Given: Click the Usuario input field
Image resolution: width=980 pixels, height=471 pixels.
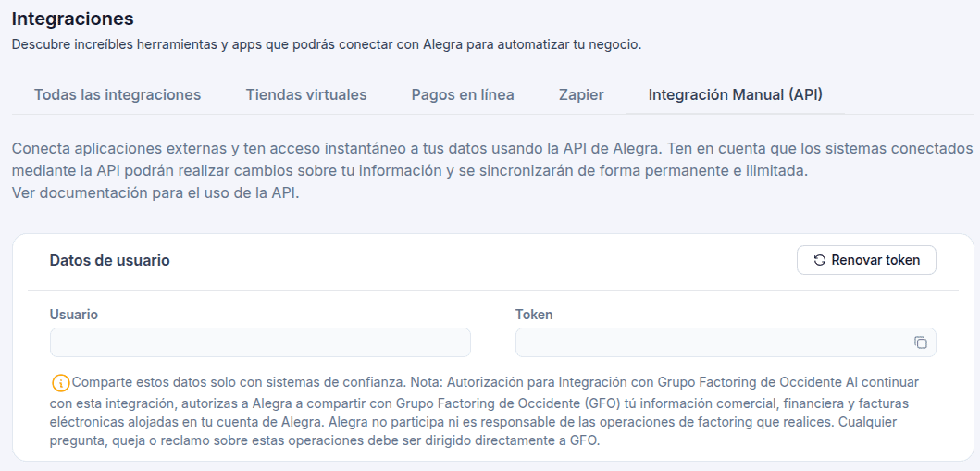Looking at the screenshot, I should (x=260, y=342).
